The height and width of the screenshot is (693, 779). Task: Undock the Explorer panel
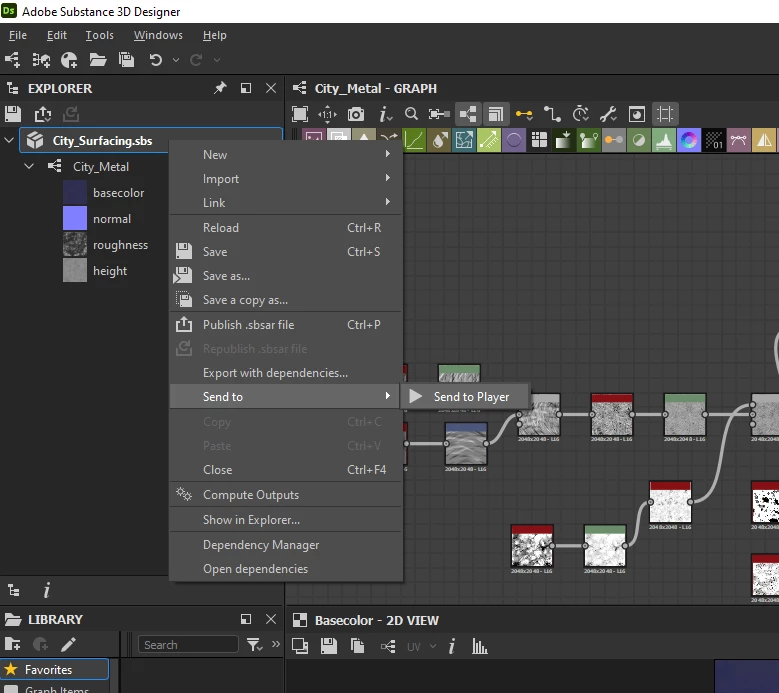(246, 88)
